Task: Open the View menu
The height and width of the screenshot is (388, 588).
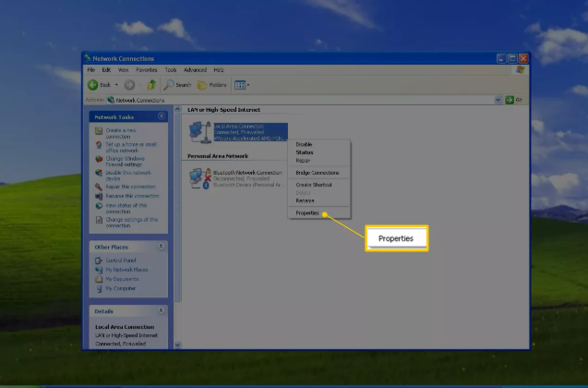Action: pos(124,70)
